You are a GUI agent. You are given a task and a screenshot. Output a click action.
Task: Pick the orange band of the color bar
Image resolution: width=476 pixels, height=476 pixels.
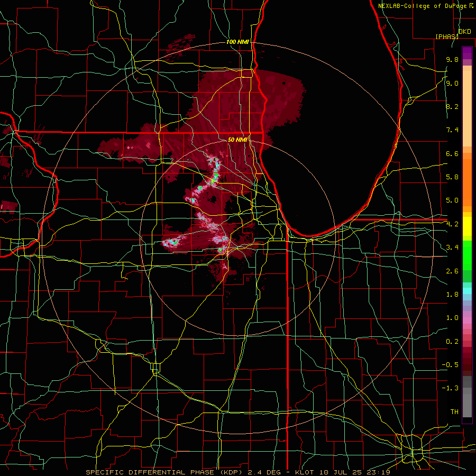point(467,182)
